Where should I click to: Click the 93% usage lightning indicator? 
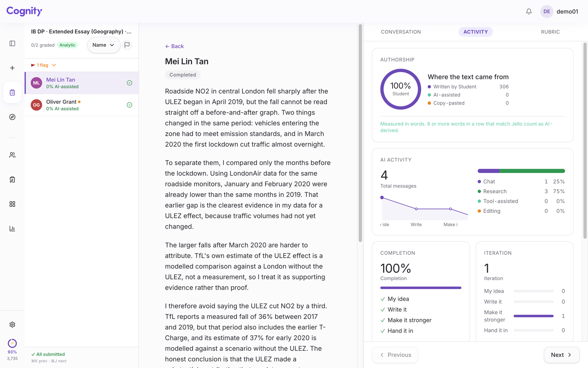(x=12, y=343)
